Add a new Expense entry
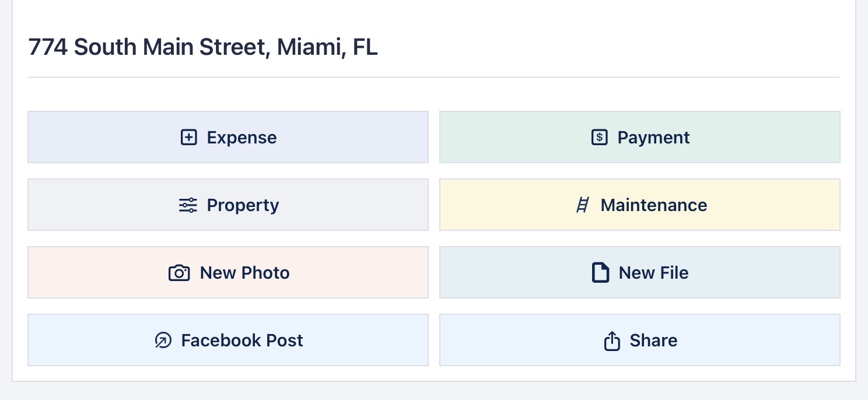 (242, 138)
